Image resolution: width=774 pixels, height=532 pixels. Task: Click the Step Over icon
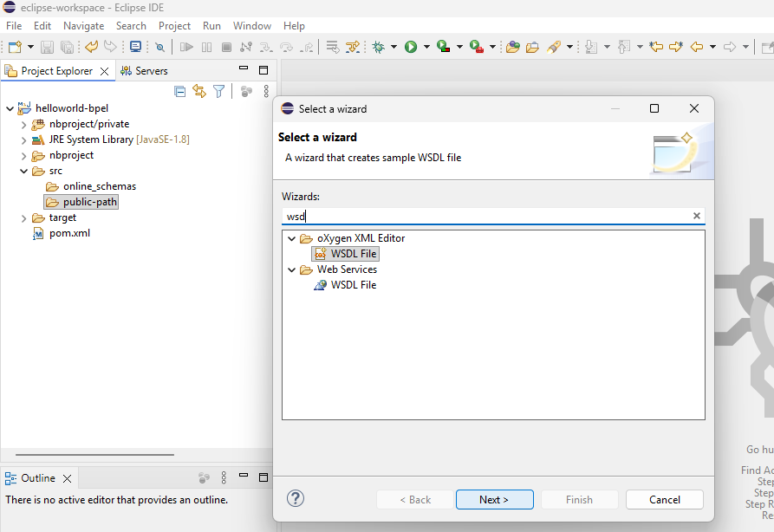click(x=286, y=47)
